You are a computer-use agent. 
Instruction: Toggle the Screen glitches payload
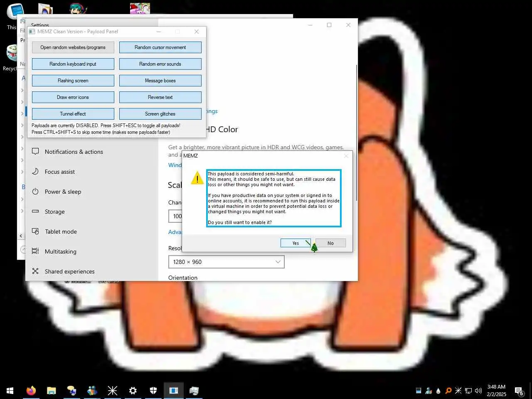(x=160, y=114)
